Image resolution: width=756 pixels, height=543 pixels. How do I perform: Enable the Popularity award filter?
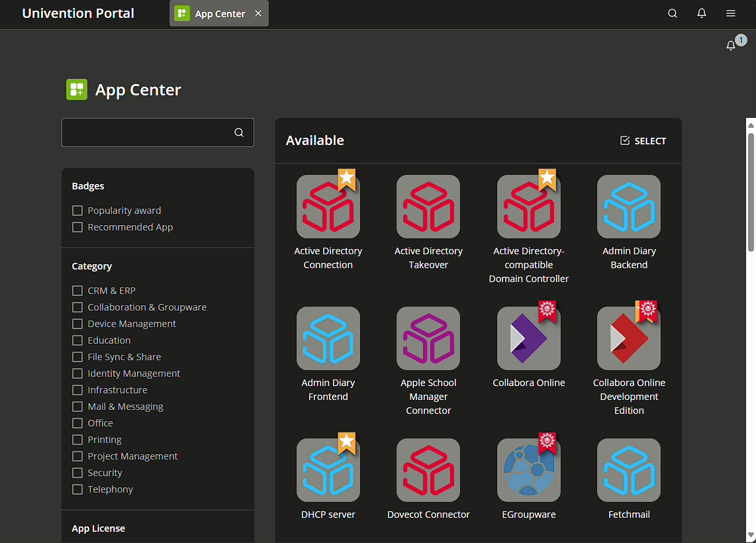(x=77, y=211)
